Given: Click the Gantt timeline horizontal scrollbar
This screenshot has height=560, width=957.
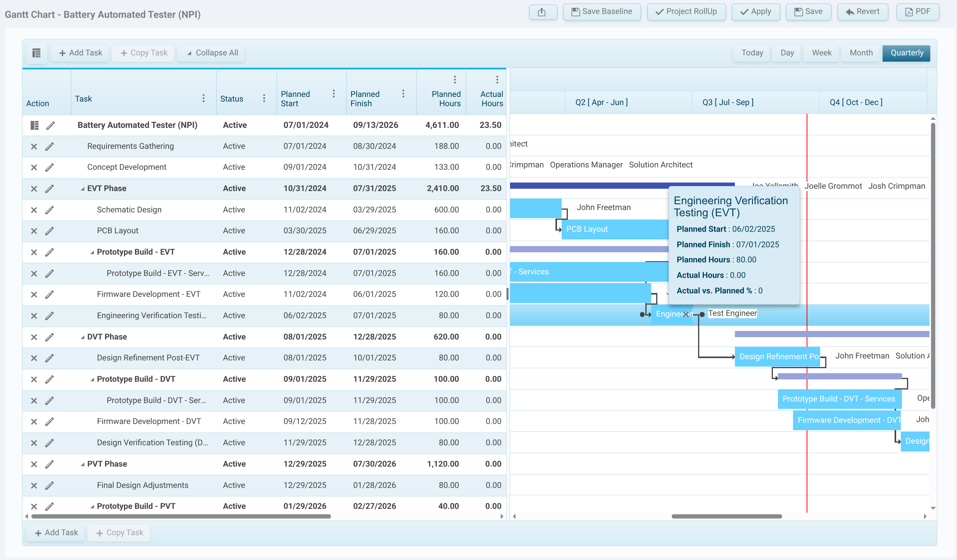Looking at the screenshot, I should pos(726,516).
